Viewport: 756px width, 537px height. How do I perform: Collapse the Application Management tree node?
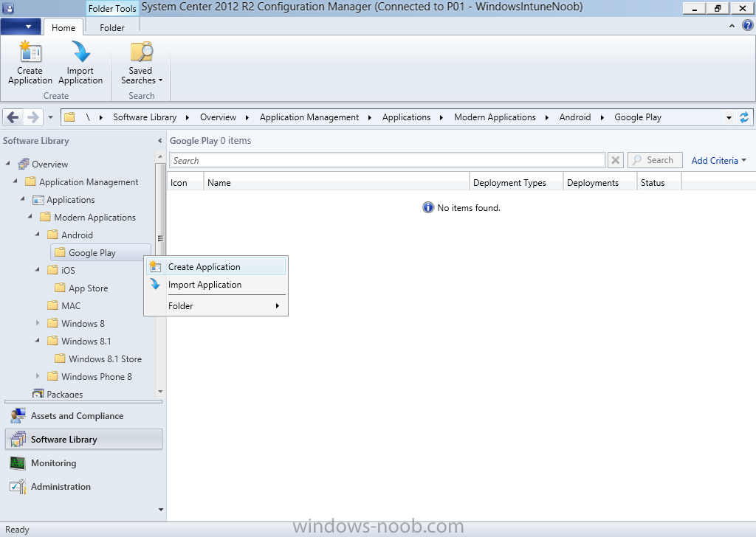coord(16,181)
